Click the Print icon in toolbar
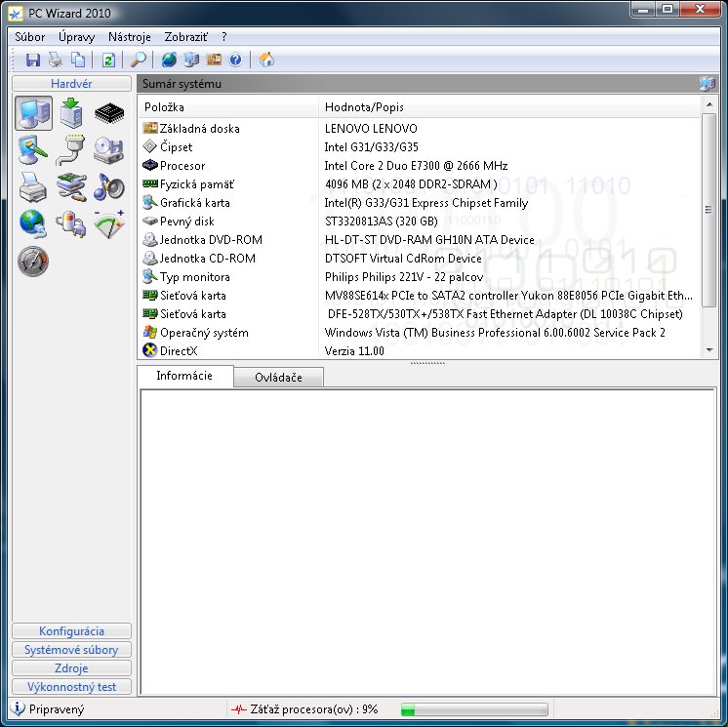 pos(56,60)
